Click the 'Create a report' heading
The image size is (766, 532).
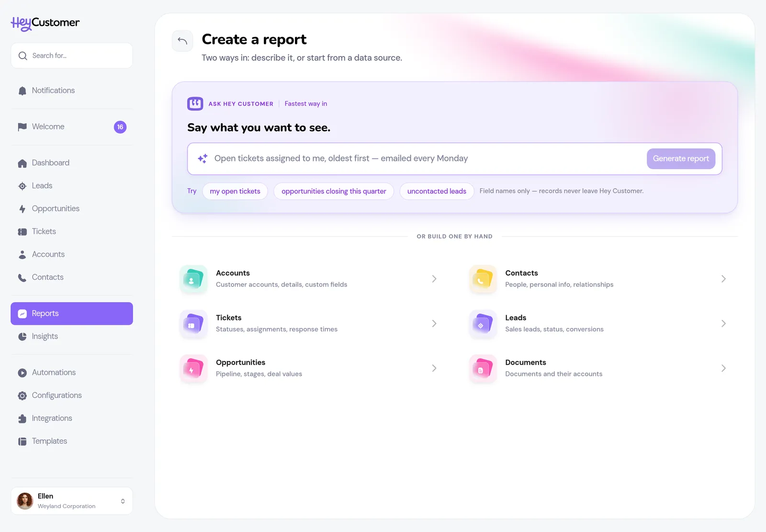click(x=254, y=39)
